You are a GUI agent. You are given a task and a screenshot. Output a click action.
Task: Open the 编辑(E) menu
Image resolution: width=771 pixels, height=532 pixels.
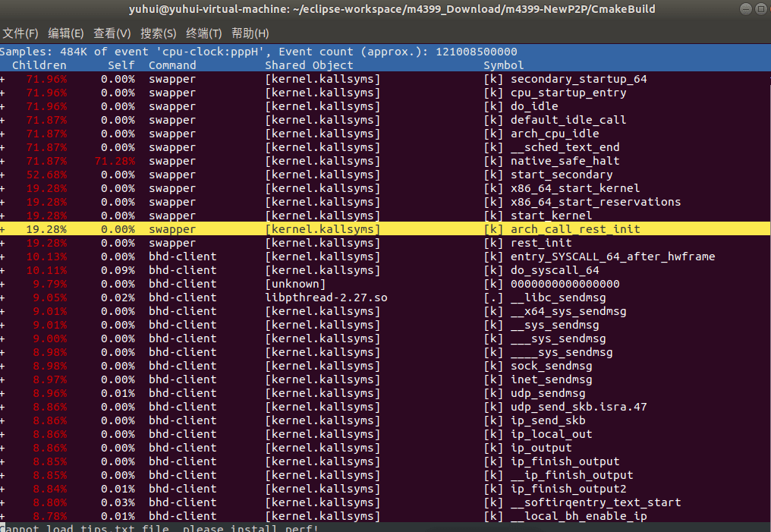pyautogui.click(x=66, y=33)
